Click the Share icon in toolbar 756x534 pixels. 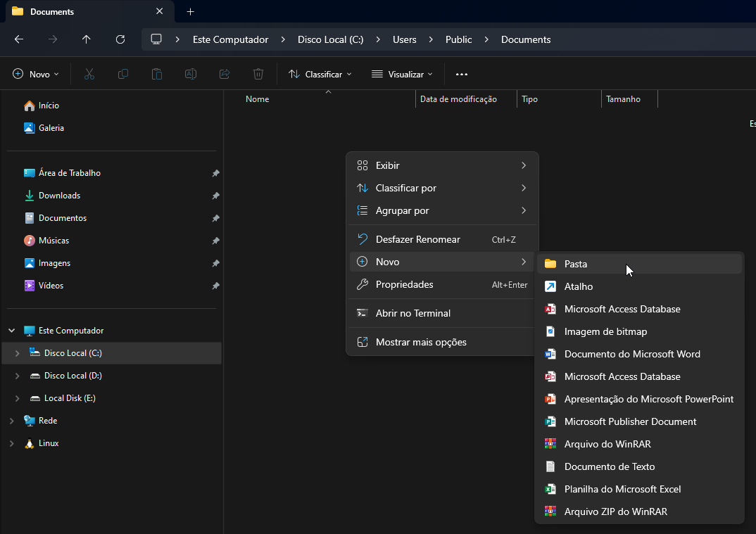coord(225,74)
